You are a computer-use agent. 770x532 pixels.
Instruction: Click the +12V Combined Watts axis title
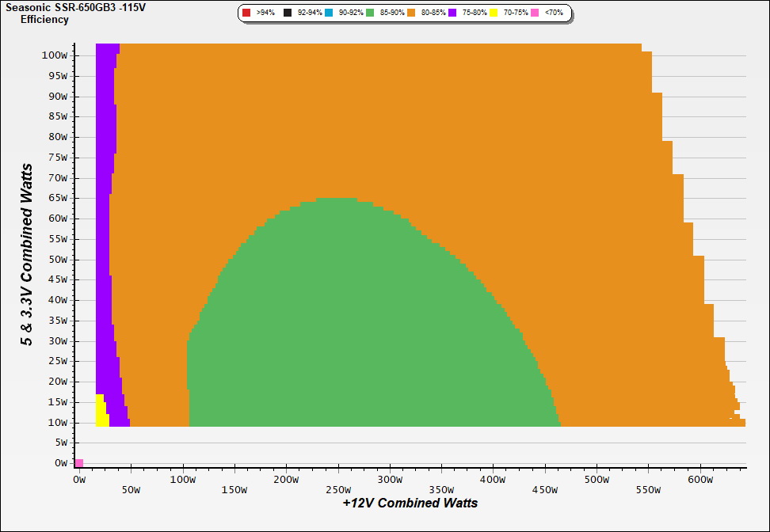coord(410,503)
